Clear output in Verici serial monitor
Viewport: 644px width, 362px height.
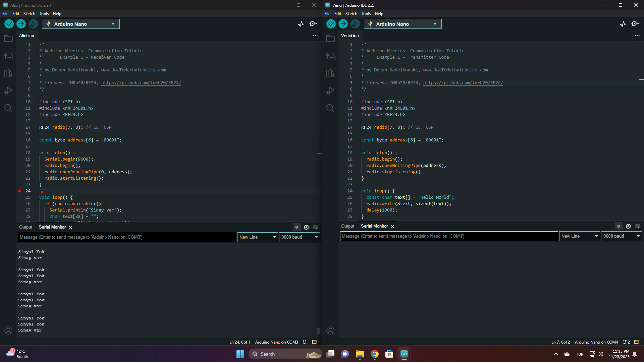tap(637, 226)
